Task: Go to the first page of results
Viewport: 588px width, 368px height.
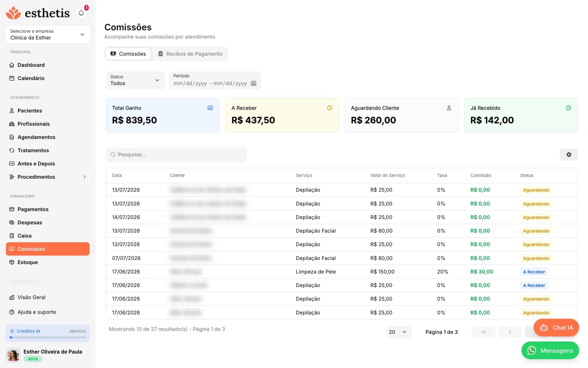Action: (483, 332)
